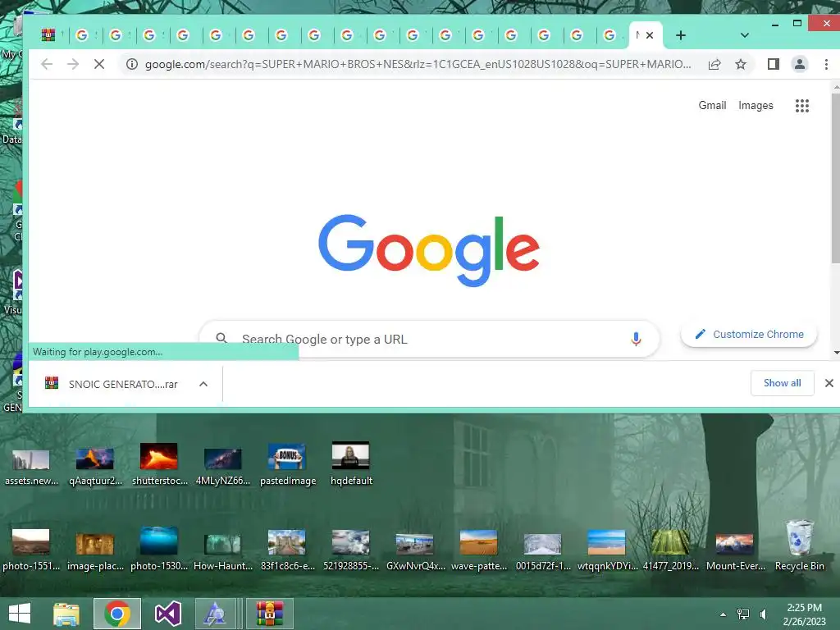Open the Windows Start menu

[20, 614]
